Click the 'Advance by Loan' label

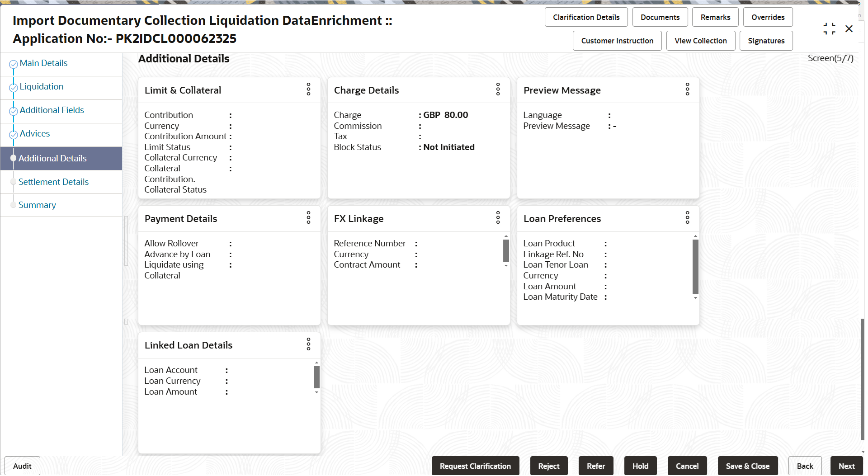tap(177, 254)
